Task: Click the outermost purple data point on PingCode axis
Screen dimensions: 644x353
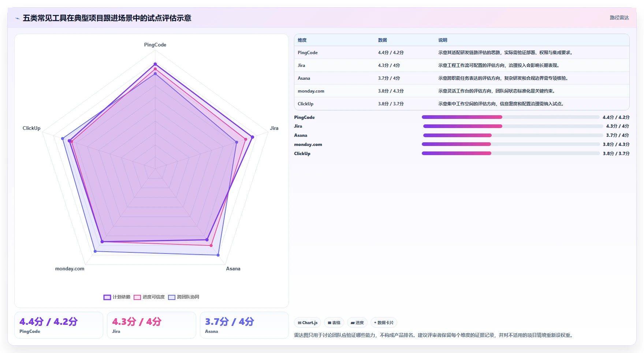Action: point(155,64)
